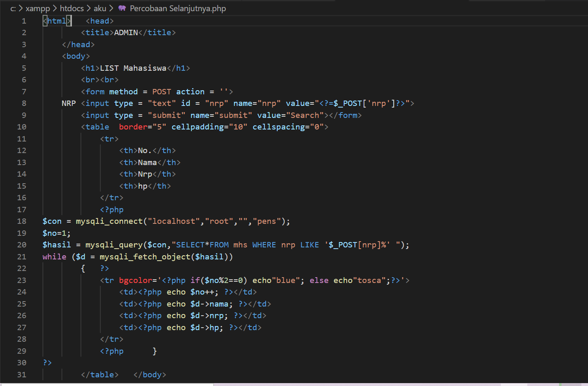
Task: Click the mysqli_connect function call
Action: 109,221
